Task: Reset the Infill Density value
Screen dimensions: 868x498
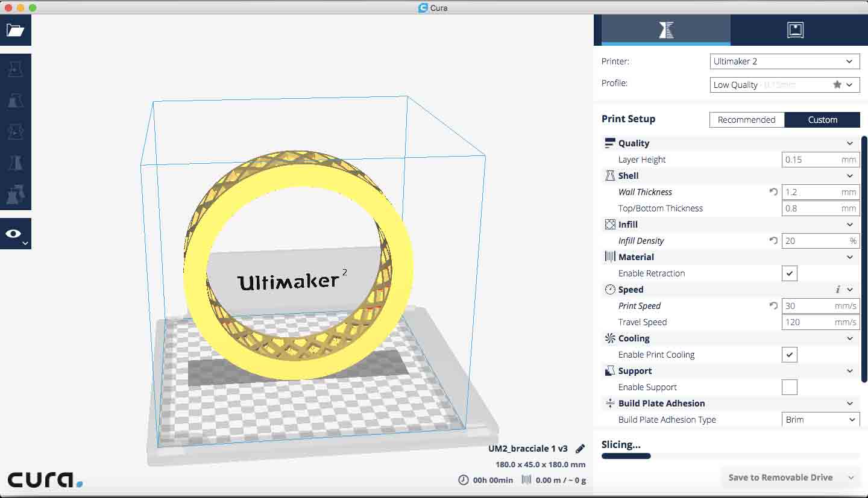Action: point(773,241)
